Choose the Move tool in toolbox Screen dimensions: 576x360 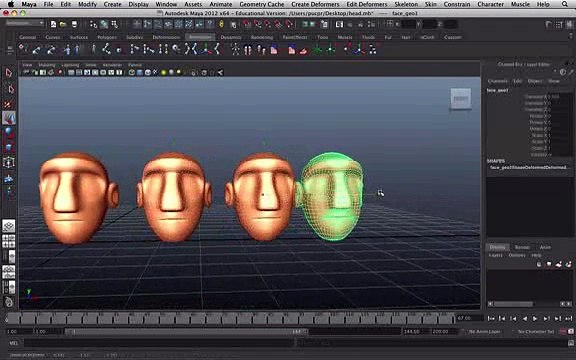click(9, 118)
